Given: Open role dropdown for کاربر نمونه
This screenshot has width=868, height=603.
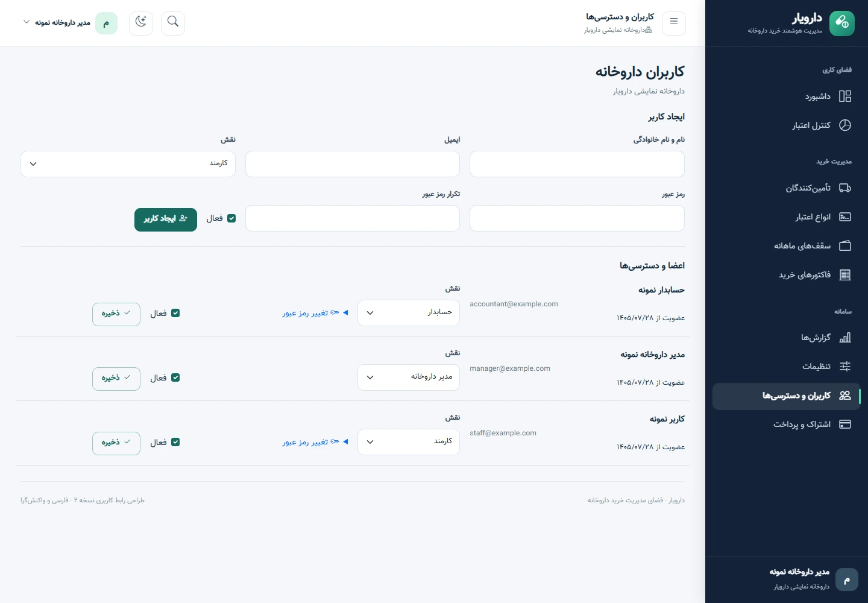Looking at the screenshot, I should [x=409, y=442].
